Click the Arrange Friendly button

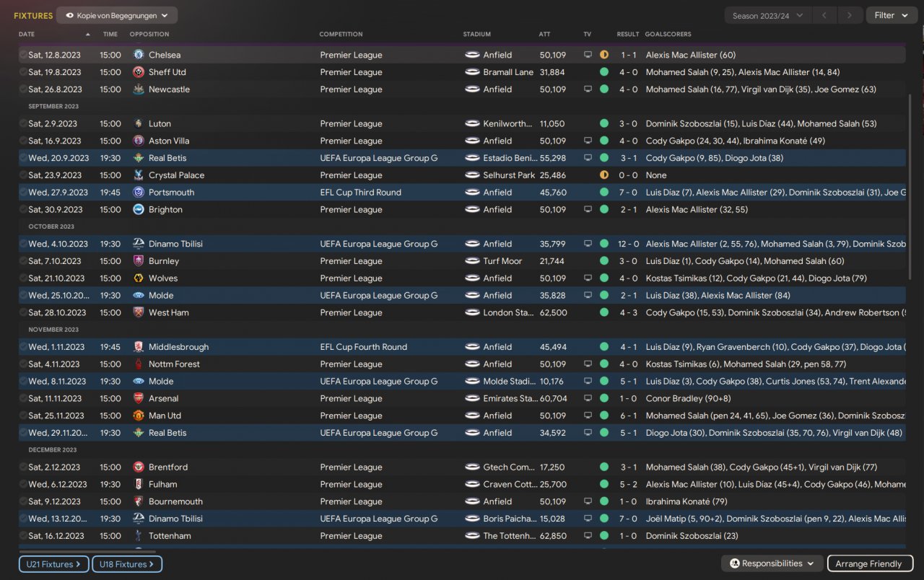[870, 563]
